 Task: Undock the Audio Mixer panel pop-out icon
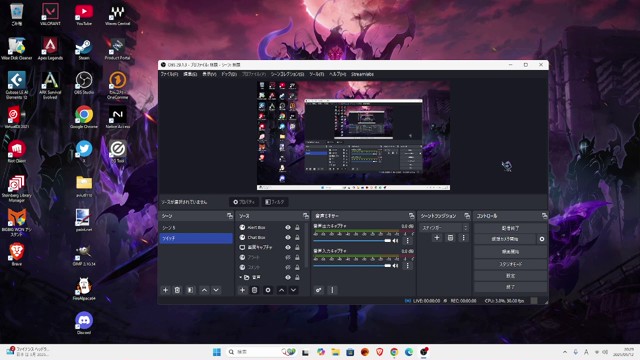click(411, 216)
